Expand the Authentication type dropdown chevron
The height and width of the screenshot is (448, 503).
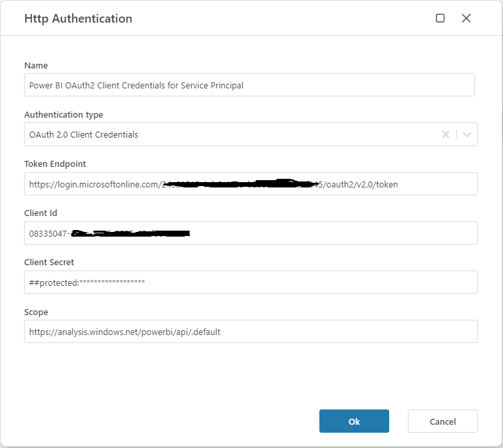point(467,134)
